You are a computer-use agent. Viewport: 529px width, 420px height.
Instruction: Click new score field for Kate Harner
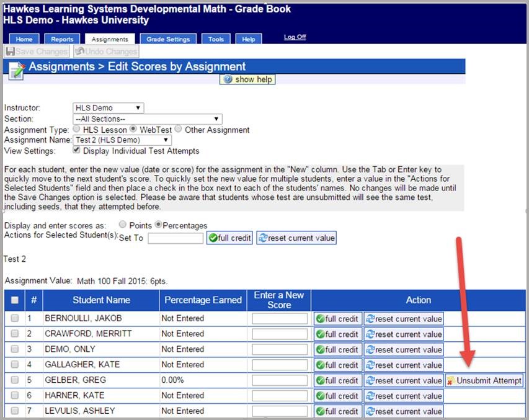click(280, 396)
